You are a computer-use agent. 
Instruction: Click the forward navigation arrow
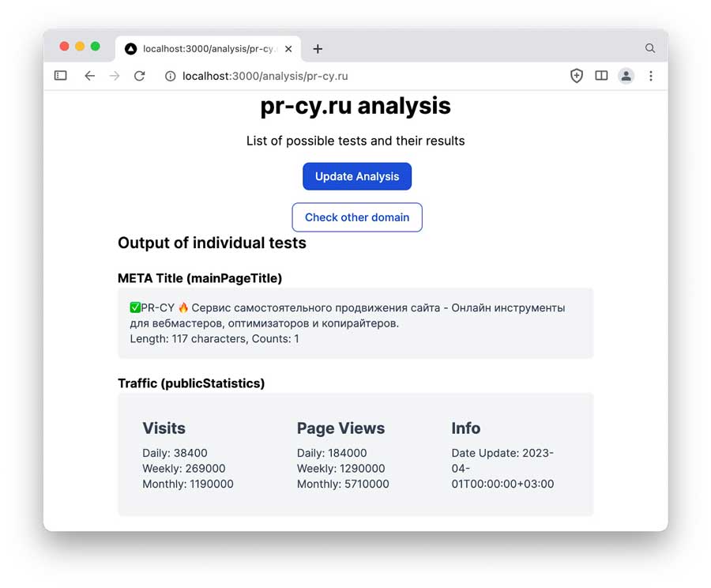[x=115, y=76]
